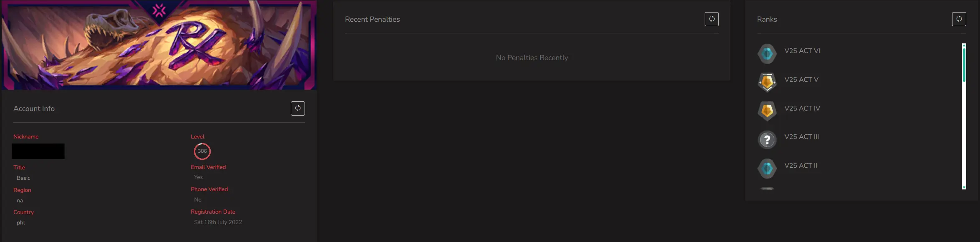Refresh the Account Info panel

[x=297, y=108]
